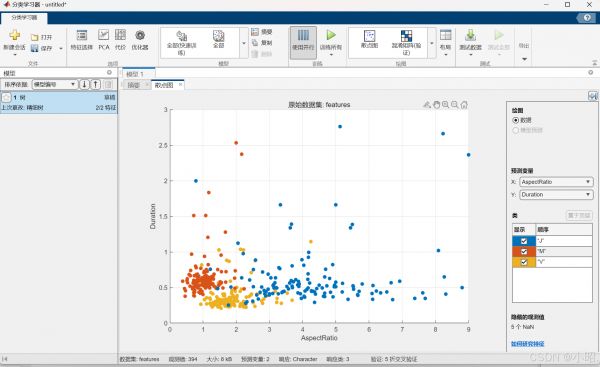
Task: Click the star icon on model 1 tree
Action: 6,98
